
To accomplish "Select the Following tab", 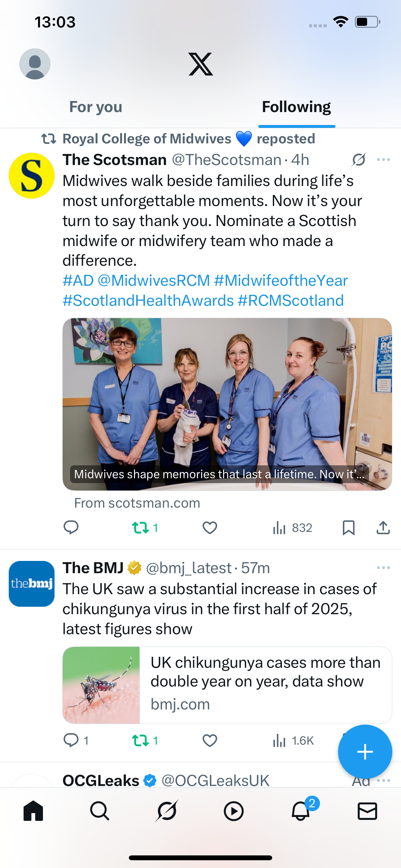I will (x=296, y=107).
